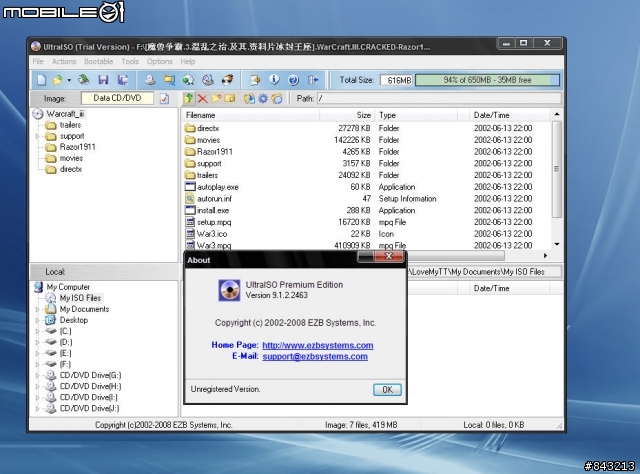Viewport: 640px width, 474px height.
Task: Expand the Desktop node in Local tree
Action: coord(38,320)
